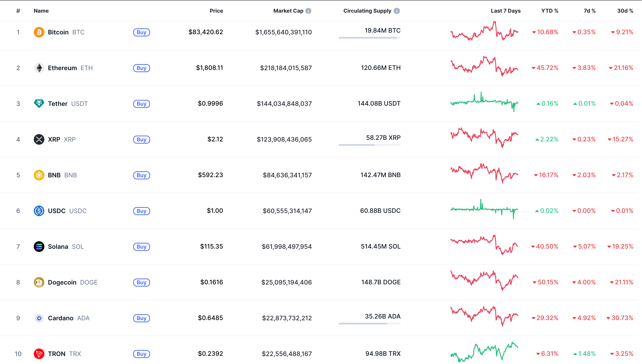Click Solana supply 514.45M SOL
The image size is (642, 364).
pos(381,247)
